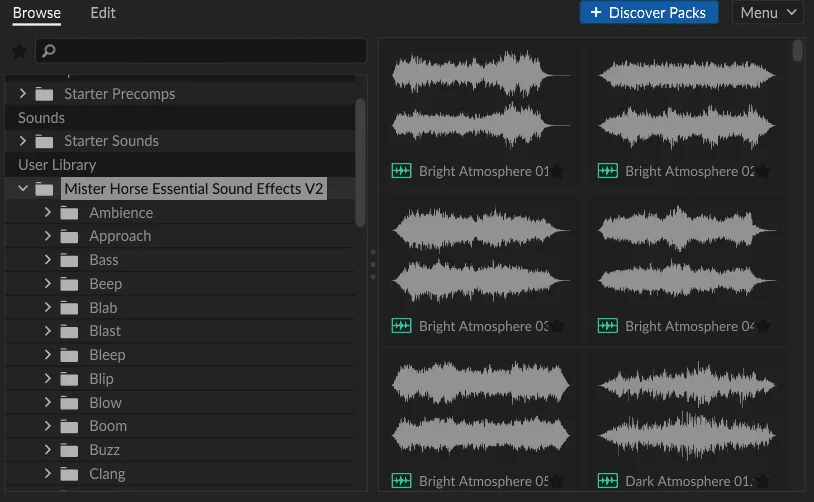Click the Approach folder icon

pyautogui.click(x=69, y=236)
